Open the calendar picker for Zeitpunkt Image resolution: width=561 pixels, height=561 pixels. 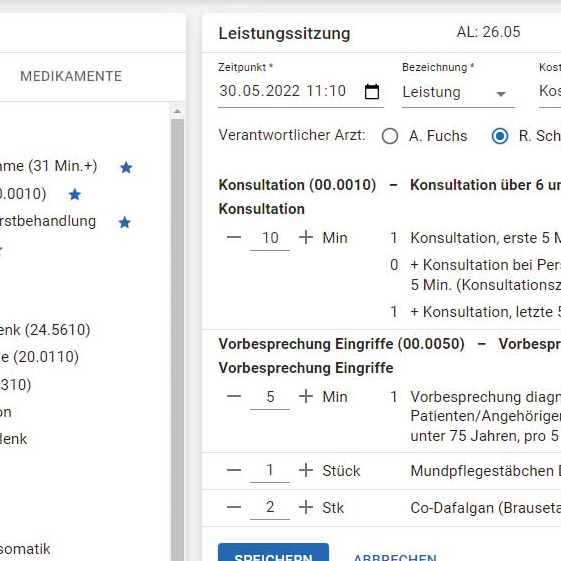[x=372, y=92]
